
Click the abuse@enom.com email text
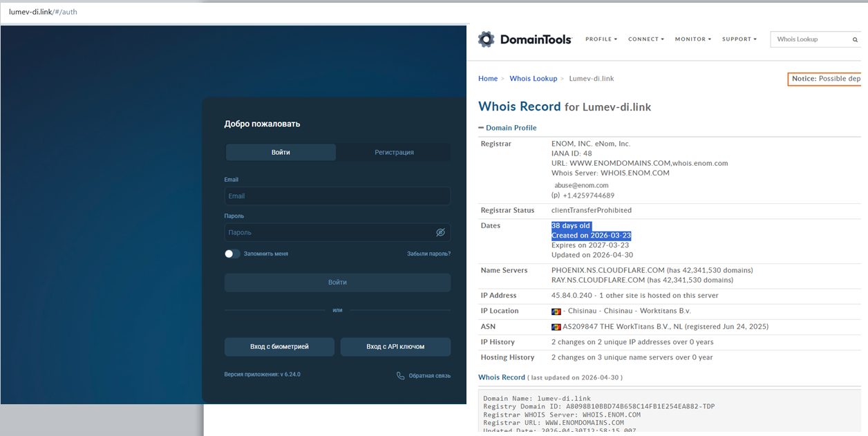[581, 185]
